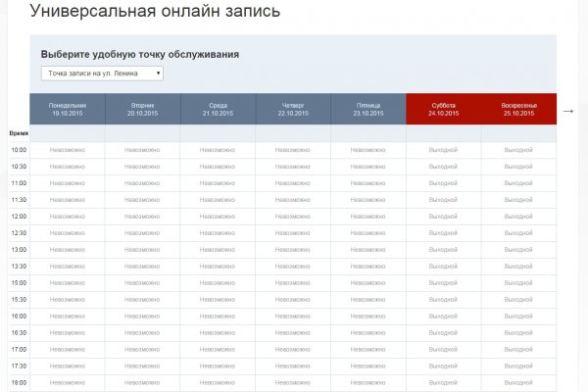The image size is (588, 392).
Task: Click the Среда 21.10.2015 header
Action: pyautogui.click(x=218, y=109)
